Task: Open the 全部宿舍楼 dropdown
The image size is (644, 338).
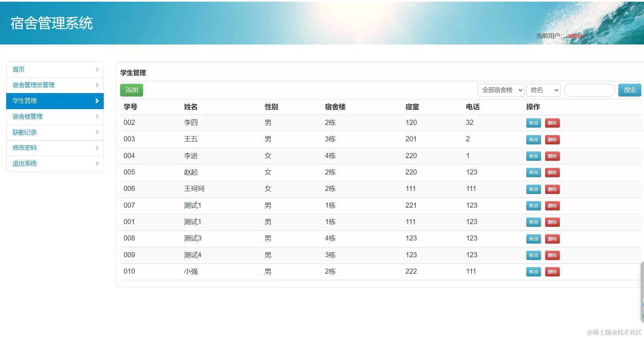Action: 501,90
